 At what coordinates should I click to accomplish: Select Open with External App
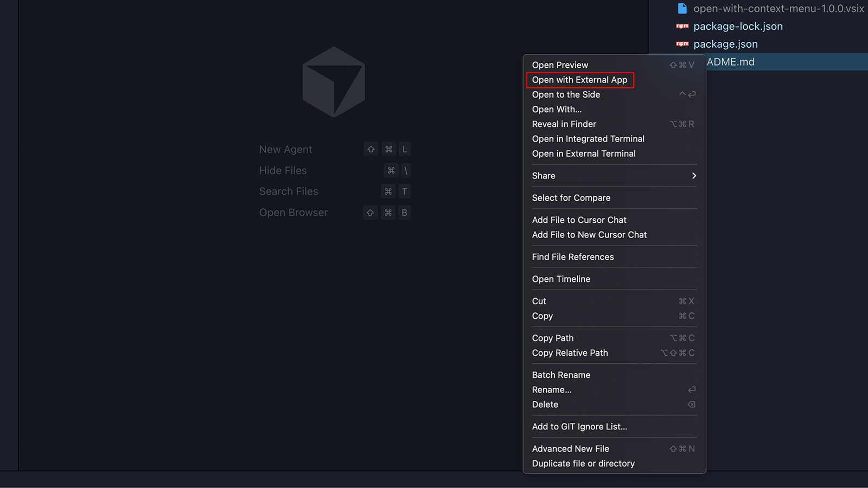click(x=579, y=80)
